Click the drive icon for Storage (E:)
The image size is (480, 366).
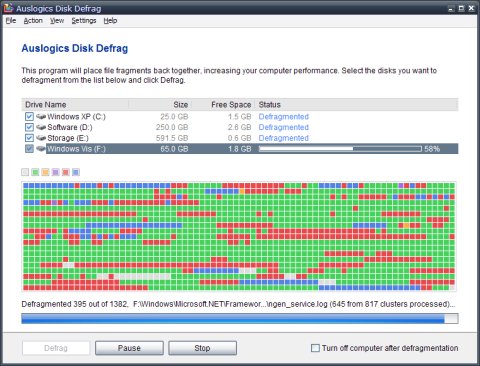tap(41, 138)
